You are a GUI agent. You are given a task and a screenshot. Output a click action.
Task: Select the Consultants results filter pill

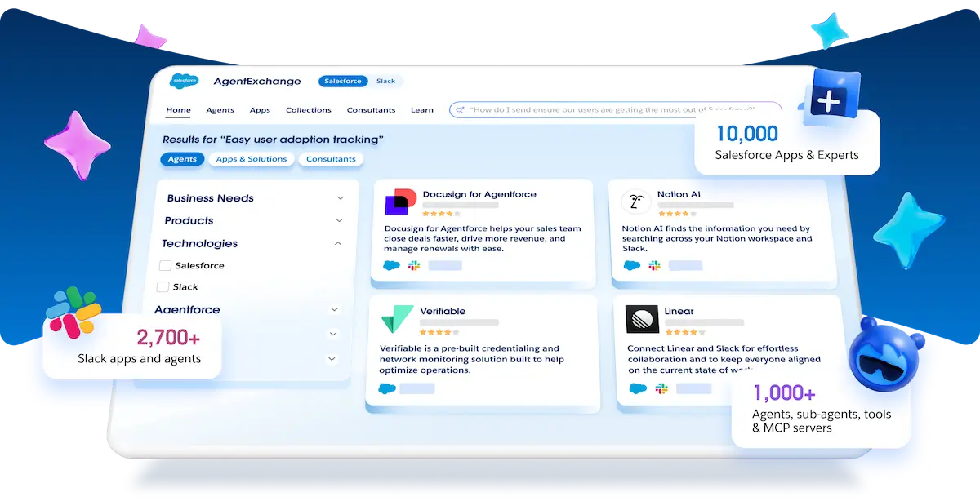tap(331, 159)
